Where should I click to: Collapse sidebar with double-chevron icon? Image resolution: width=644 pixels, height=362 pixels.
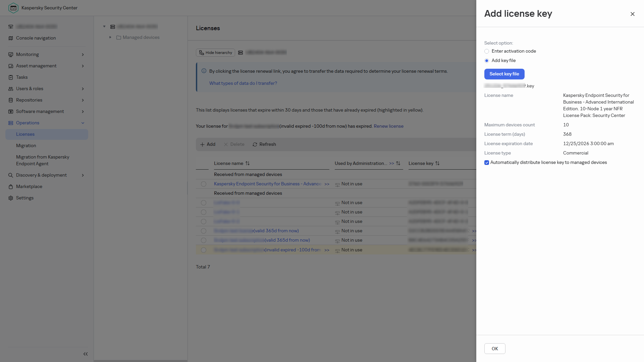point(86,354)
